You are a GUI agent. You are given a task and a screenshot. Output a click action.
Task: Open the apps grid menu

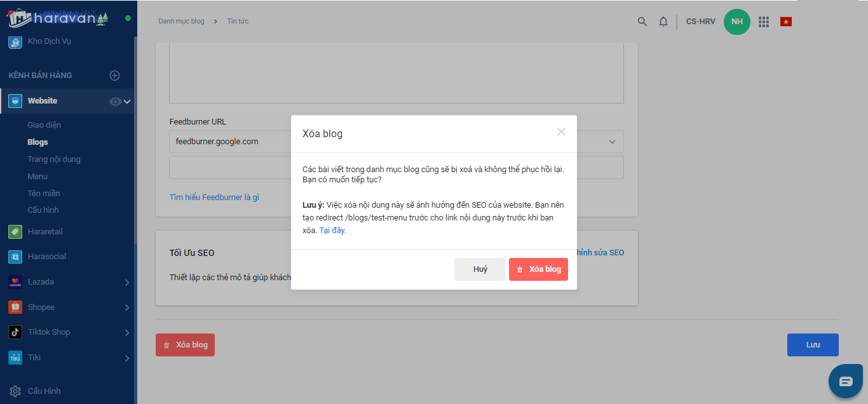pos(764,22)
